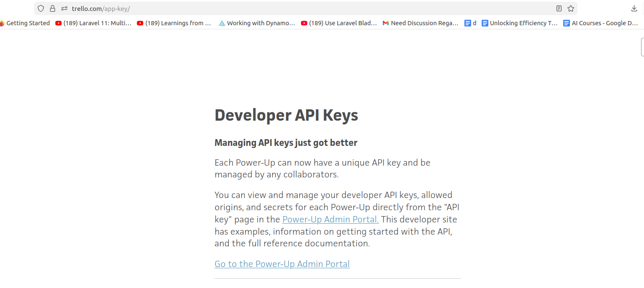Open Learnings from YouTube bookmark
Image resolution: width=644 pixels, height=288 pixels.
(174, 23)
